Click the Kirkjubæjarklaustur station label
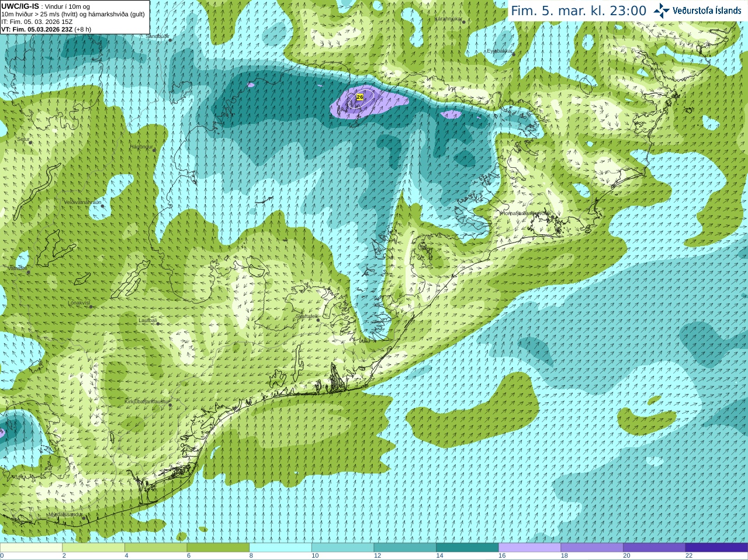Viewport: 748px width, 560px height. click(x=147, y=402)
